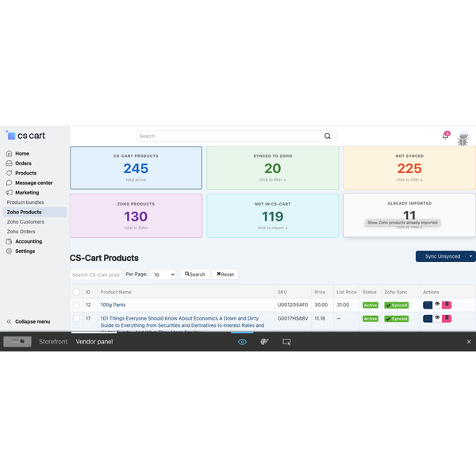Screen dimensions: 476x476
Task: Tick the select-all checkbox in the table header
Action: (x=76, y=292)
